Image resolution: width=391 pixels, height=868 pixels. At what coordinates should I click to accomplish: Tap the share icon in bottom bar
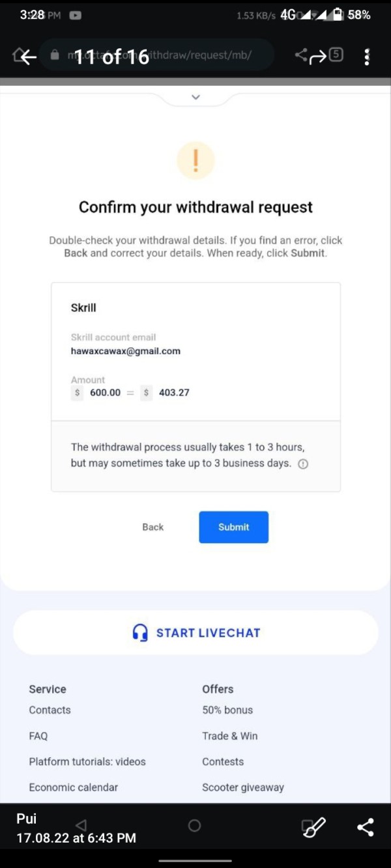[x=366, y=827]
